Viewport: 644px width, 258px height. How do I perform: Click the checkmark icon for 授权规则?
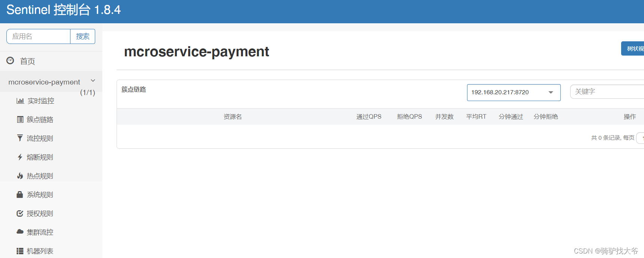(x=20, y=213)
